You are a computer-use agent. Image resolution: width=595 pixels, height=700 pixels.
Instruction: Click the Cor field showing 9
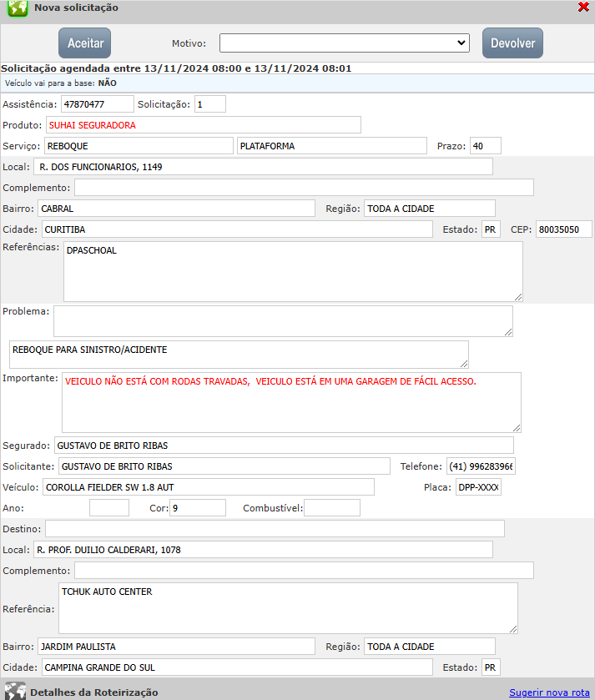[197, 508]
